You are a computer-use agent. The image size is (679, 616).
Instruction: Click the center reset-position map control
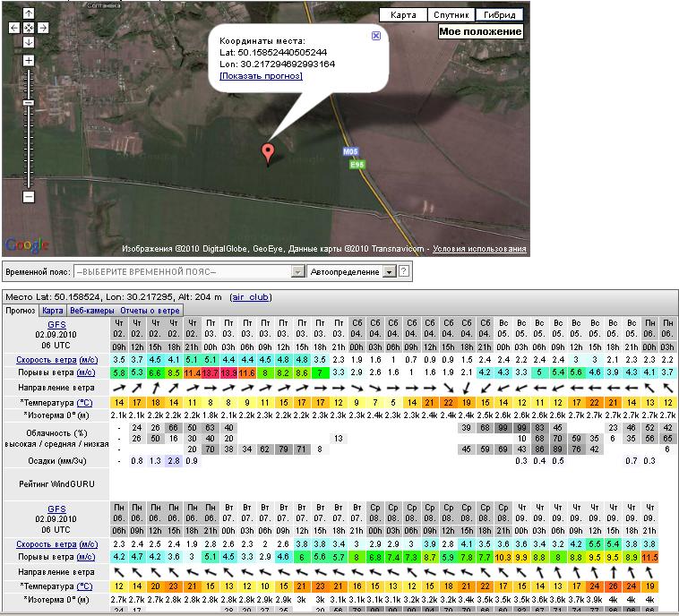(x=29, y=29)
